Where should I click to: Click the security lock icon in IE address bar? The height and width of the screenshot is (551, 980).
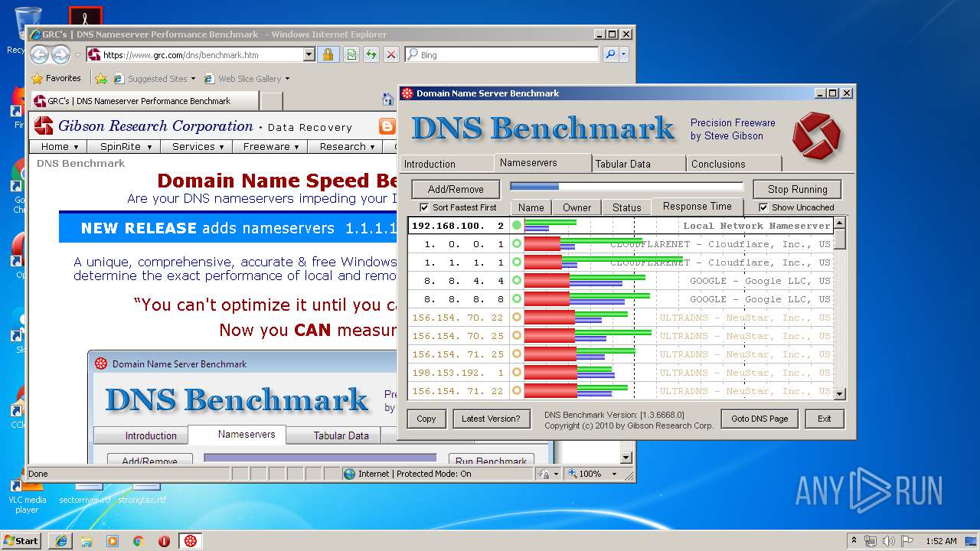click(x=328, y=54)
